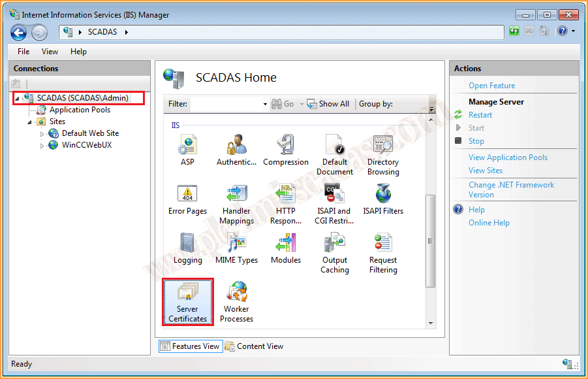Open the Server Certificates feature

pos(187,301)
